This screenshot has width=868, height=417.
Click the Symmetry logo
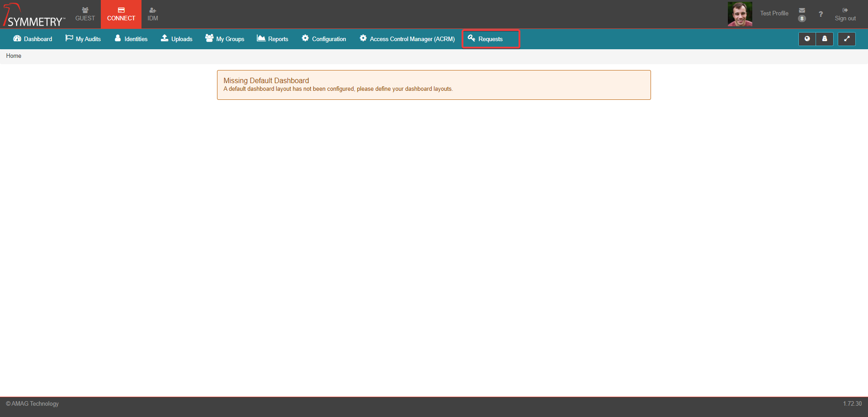(x=34, y=14)
